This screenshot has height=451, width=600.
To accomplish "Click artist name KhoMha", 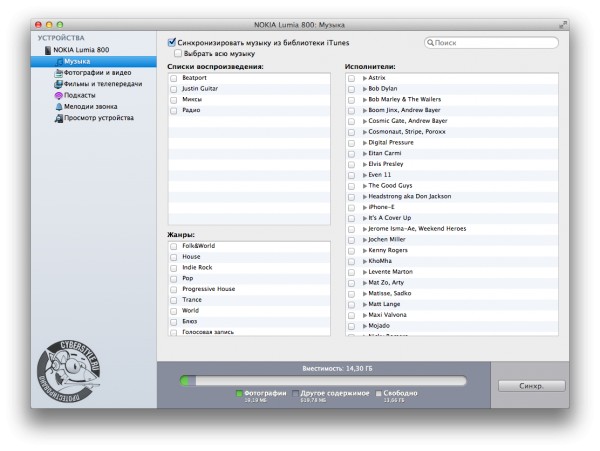I will 380,261.
